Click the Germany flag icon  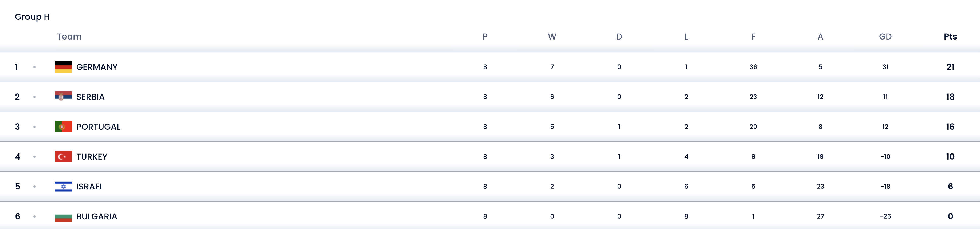coord(64,67)
